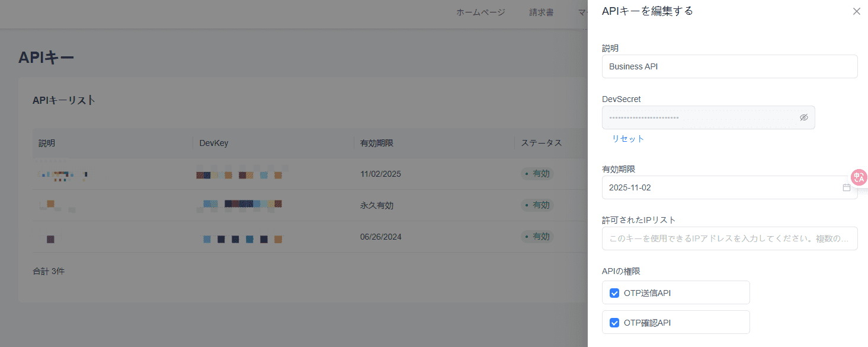The height and width of the screenshot is (347, 868).
Task: Click the 合計 3件 total text
Action: tap(49, 271)
